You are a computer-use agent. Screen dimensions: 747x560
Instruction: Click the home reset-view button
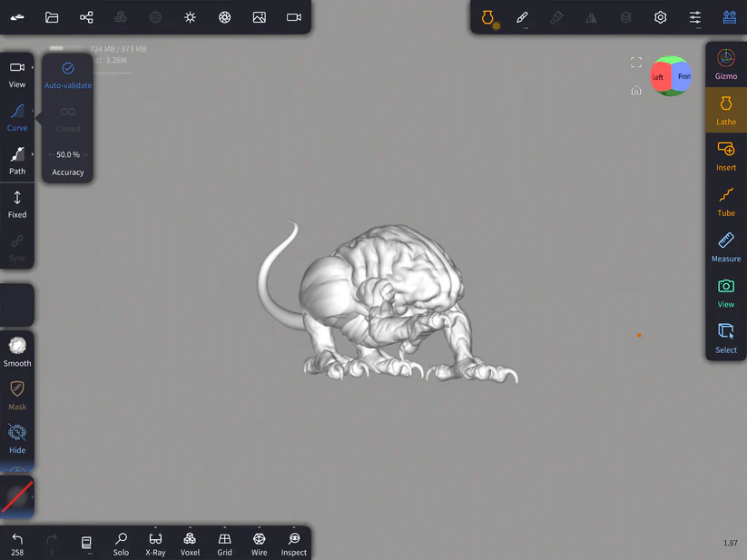click(636, 90)
